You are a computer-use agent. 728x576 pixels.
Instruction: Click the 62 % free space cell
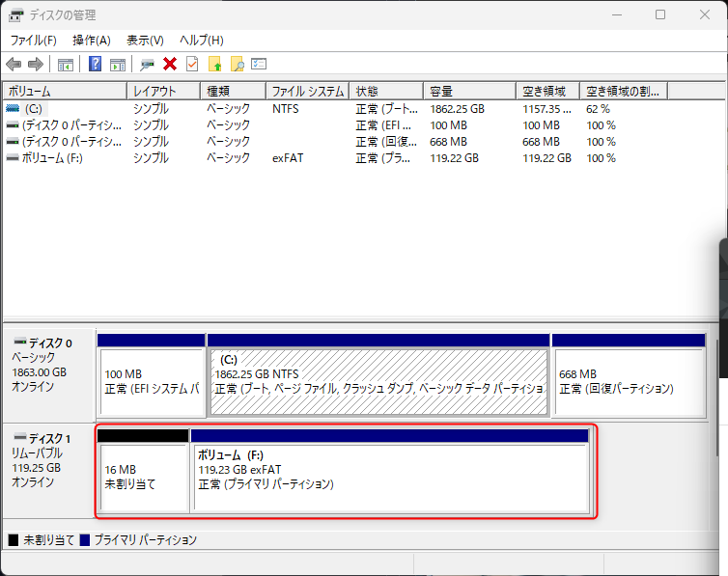coord(598,109)
